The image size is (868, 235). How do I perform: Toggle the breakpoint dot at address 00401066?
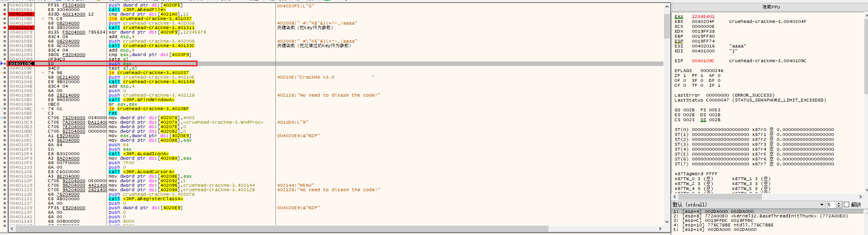(5, 14)
